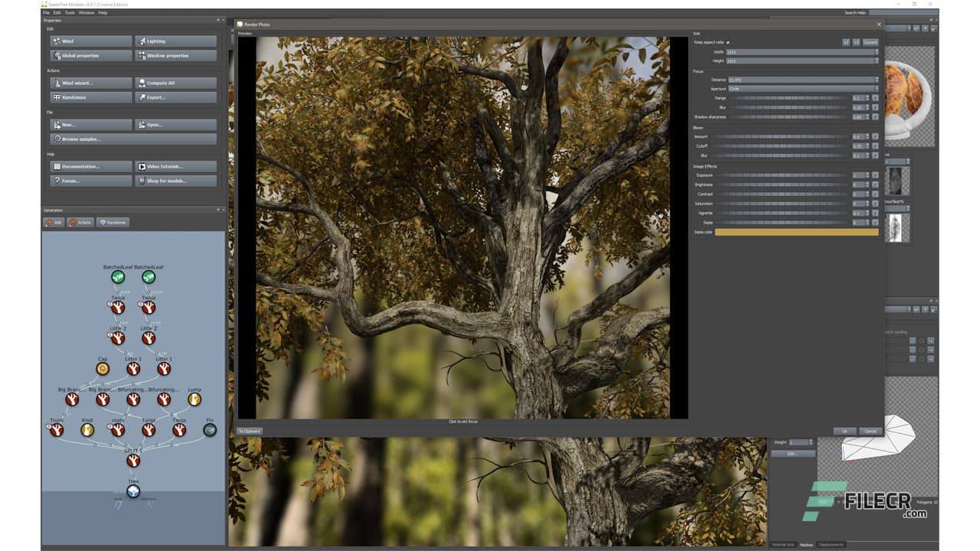Click the Height stepper up arrow

pyautogui.click(x=876, y=57)
